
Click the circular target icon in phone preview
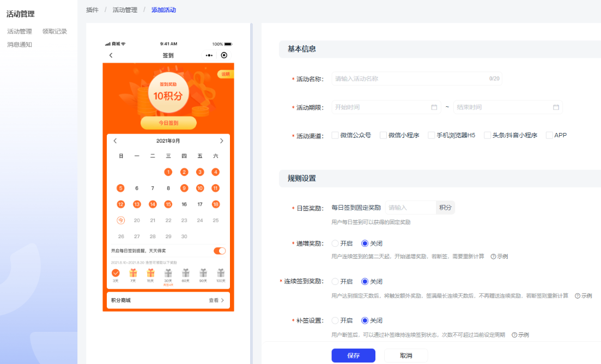[x=224, y=55]
